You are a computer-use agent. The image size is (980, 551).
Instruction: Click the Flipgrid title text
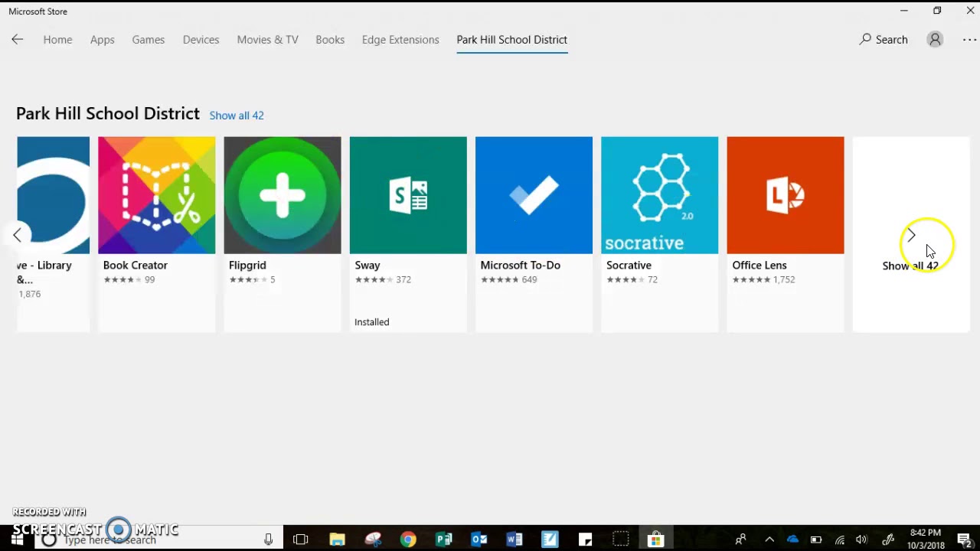[x=247, y=266]
